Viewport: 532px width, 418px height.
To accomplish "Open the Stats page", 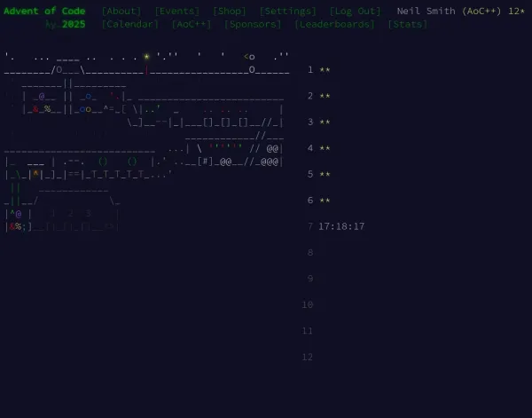I will (408, 24).
